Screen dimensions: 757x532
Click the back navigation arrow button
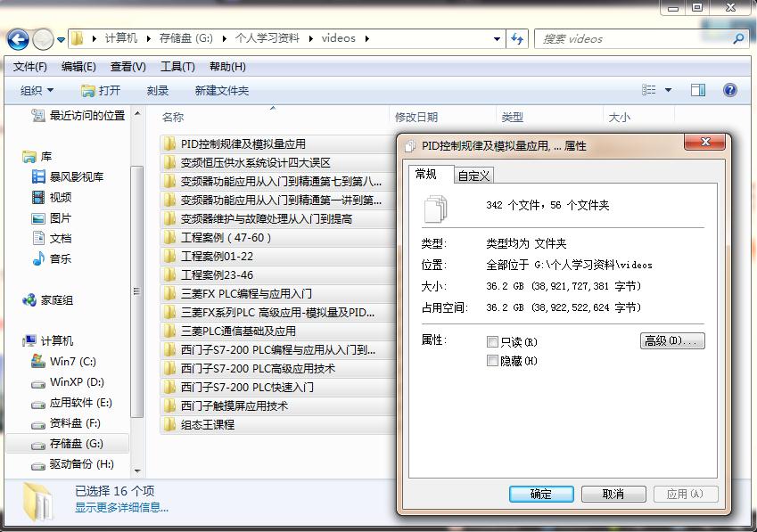click(18, 39)
